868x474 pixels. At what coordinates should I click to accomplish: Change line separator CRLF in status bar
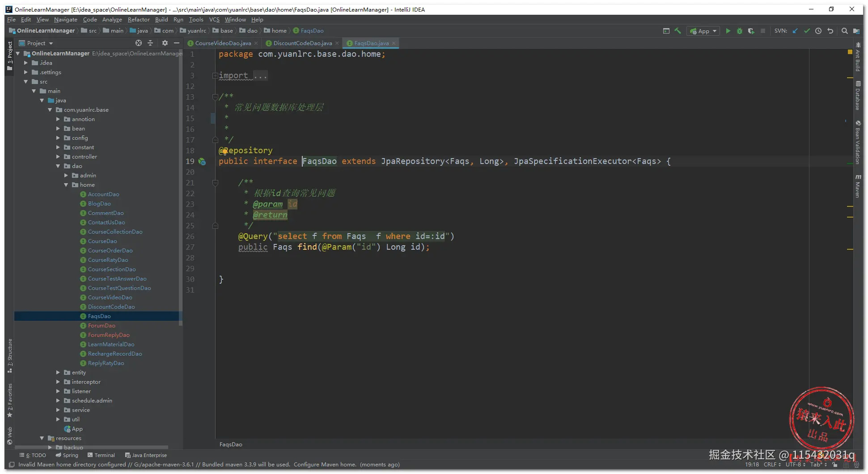pos(772,465)
